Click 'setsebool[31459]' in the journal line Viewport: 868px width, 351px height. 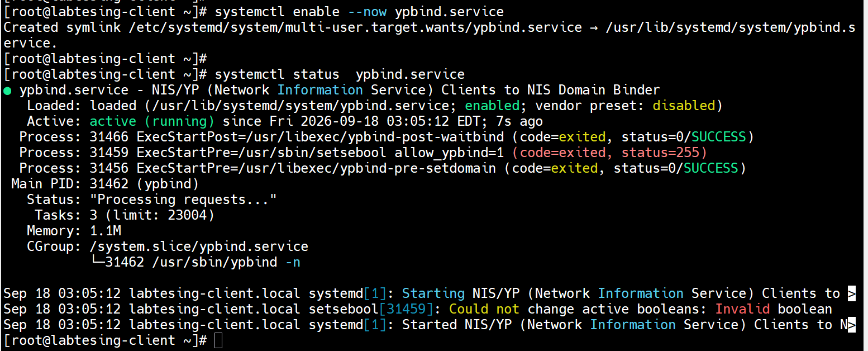tap(371, 309)
